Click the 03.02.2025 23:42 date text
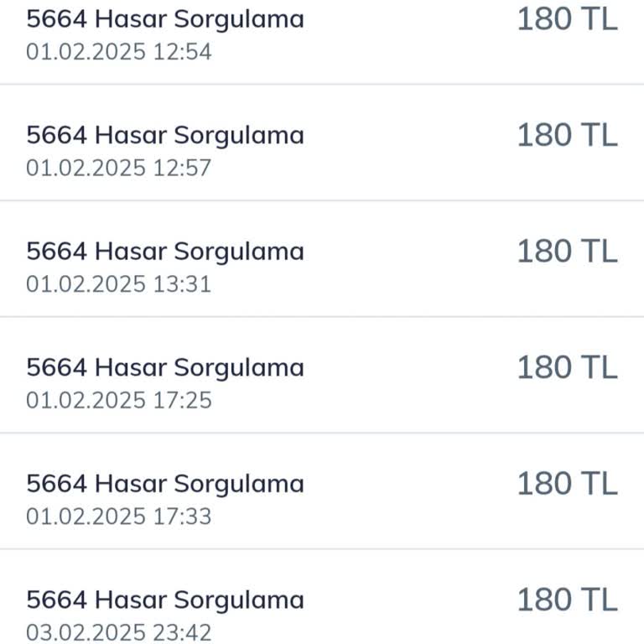The height and width of the screenshot is (644, 644). pyautogui.click(x=118, y=632)
